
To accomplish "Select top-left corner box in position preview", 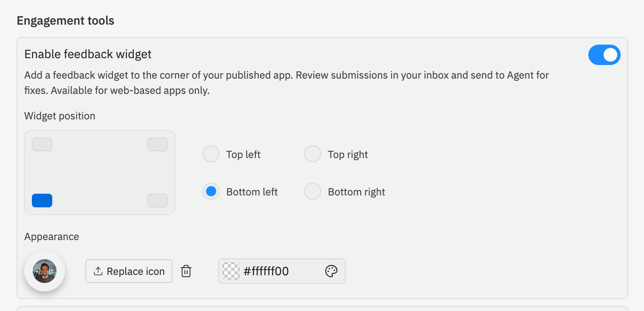I will [42, 144].
